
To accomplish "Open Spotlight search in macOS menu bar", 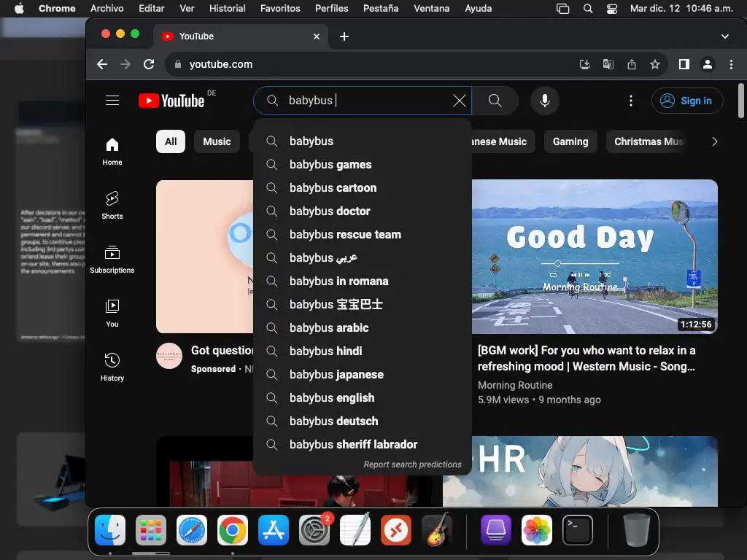I will 588,9.
